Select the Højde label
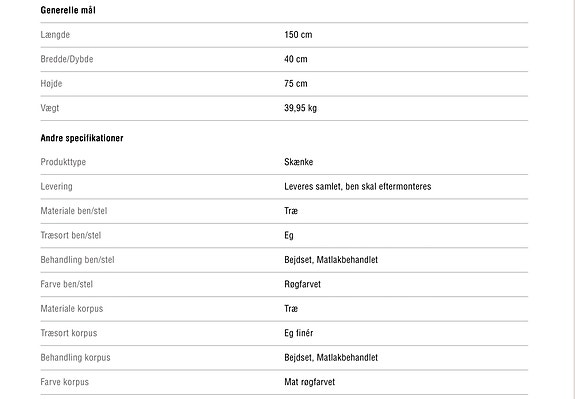 coord(51,84)
